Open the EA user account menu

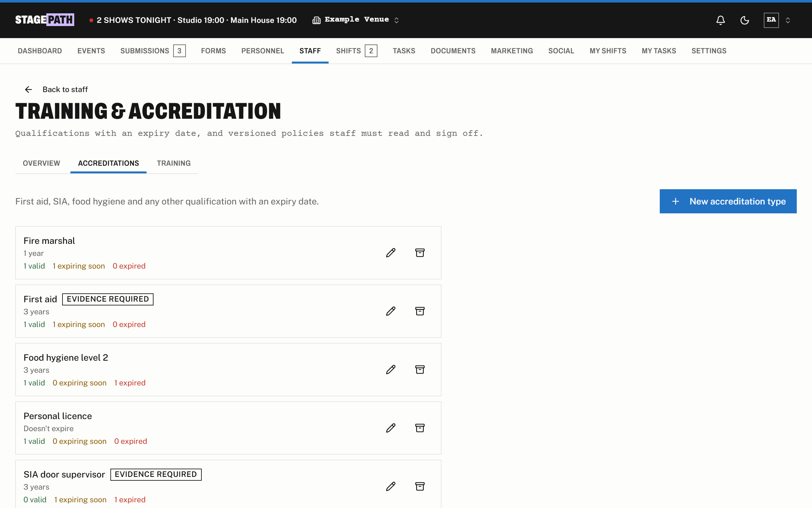coord(778,20)
